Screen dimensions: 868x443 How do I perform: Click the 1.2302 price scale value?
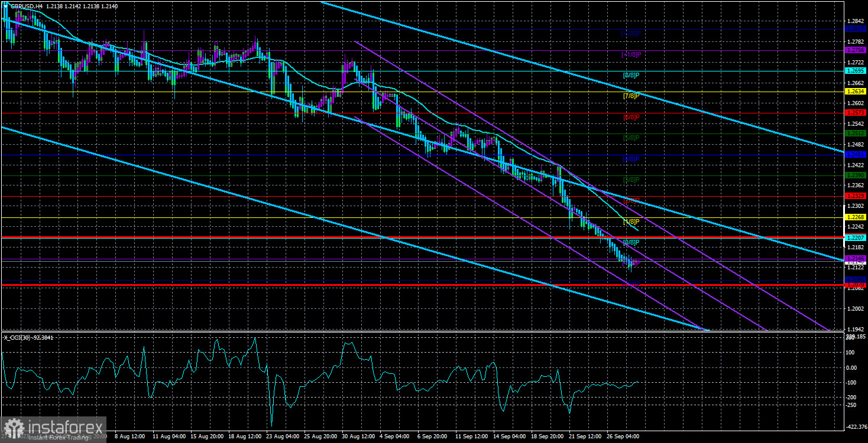tap(856, 206)
